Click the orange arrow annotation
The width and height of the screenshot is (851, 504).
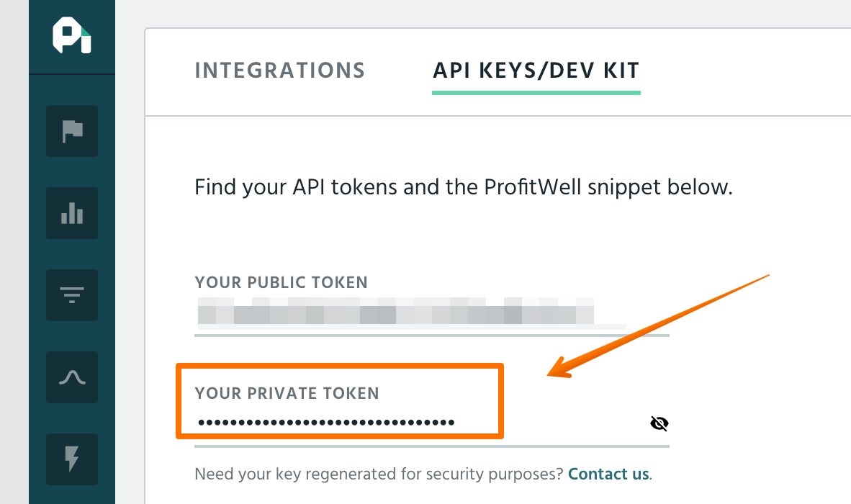(x=648, y=329)
